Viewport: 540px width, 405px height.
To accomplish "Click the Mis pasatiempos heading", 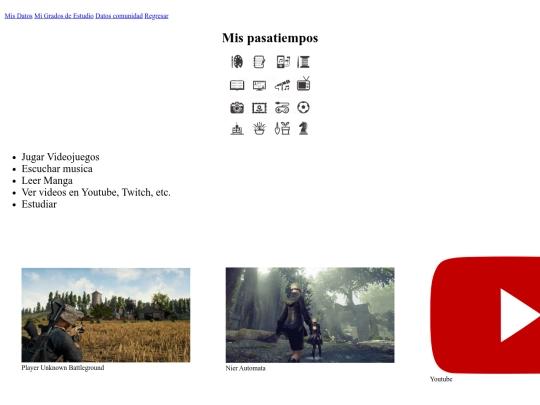I will [270, 38].
